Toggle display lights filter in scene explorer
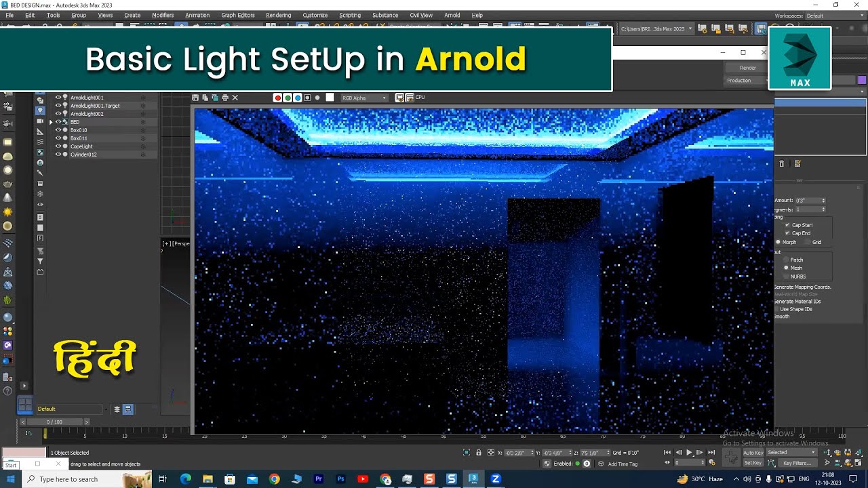 click(x=40, y=110)
